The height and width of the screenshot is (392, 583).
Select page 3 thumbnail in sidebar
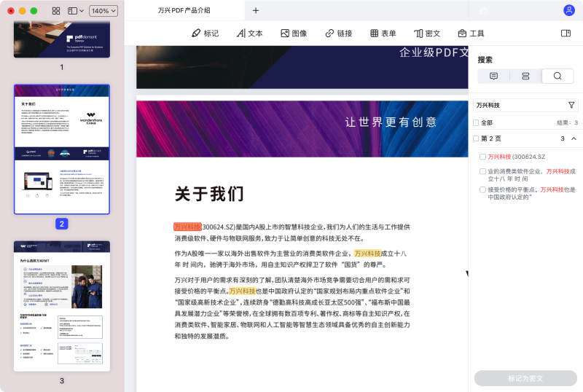[x=62, y=306]
